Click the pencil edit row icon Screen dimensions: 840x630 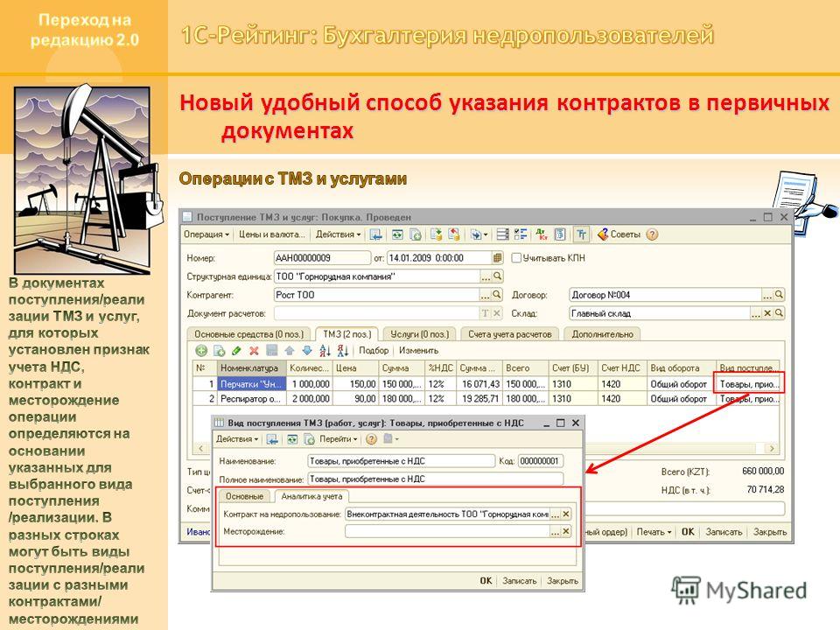[236, 351]
